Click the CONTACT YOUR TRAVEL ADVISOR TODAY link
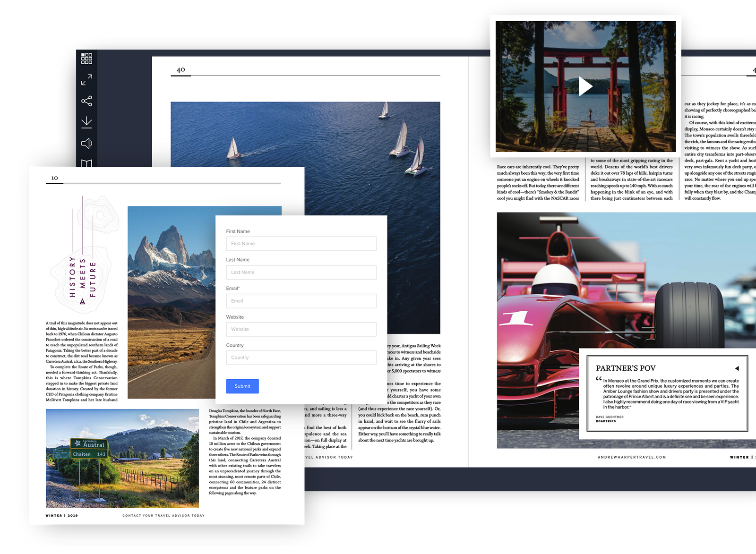756x554 pixels. pos(163,516)
